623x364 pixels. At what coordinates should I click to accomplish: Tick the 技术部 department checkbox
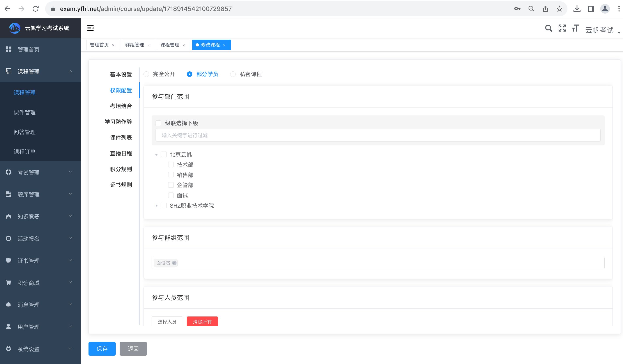tap(171, 164)
